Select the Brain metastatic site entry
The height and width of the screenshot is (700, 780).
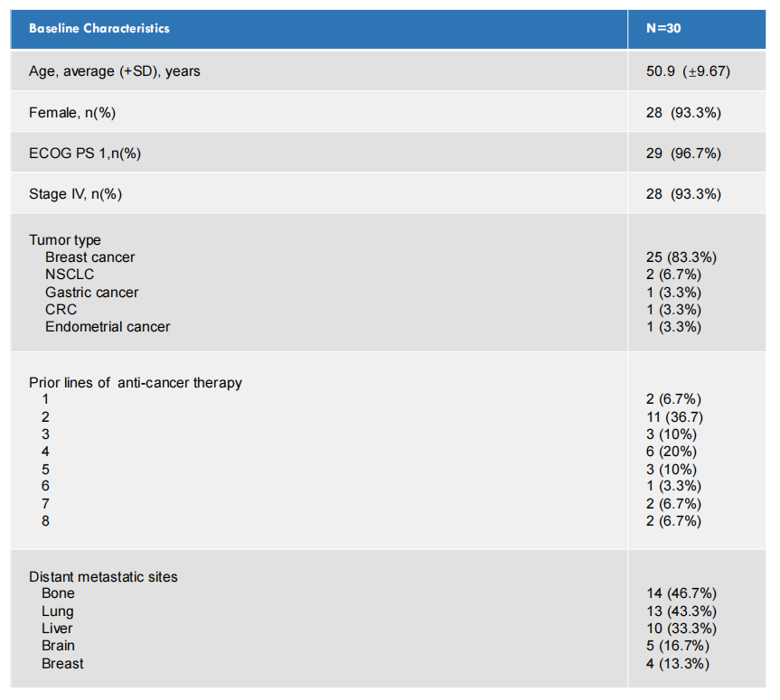point(58,646)
